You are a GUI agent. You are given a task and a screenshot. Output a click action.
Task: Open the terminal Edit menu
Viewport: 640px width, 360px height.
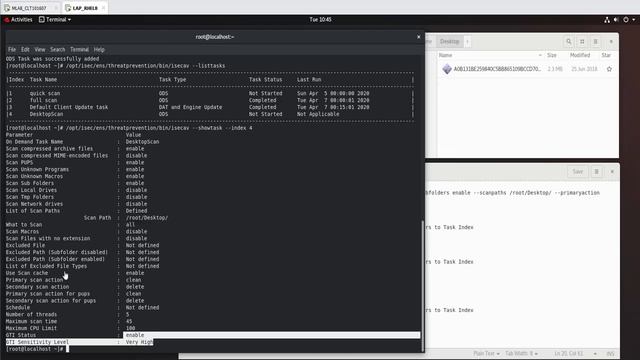point(25,49)
